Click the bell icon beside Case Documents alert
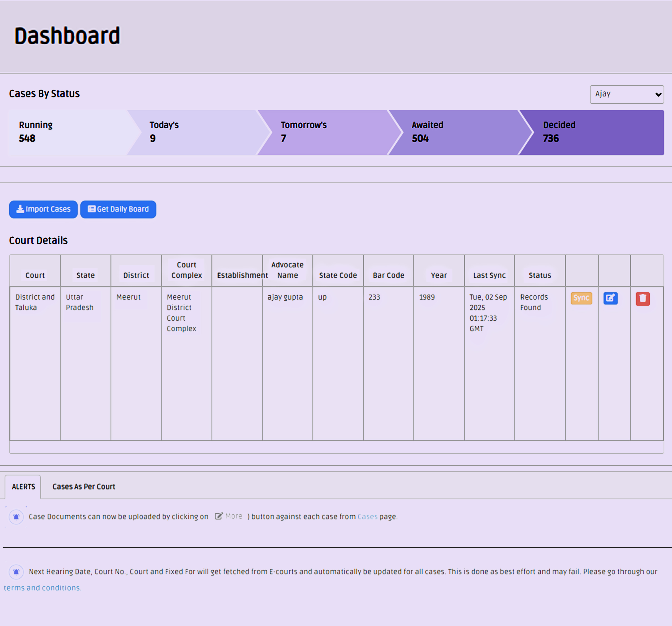Image resolution: width=672 pixels, height=626 pixels. tap(16, 517)
